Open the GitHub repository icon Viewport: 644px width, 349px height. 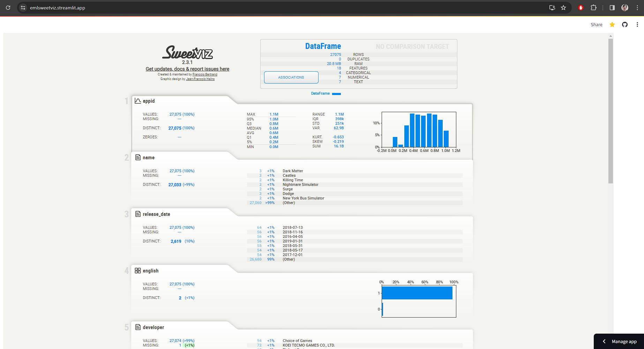pos(625,24)
